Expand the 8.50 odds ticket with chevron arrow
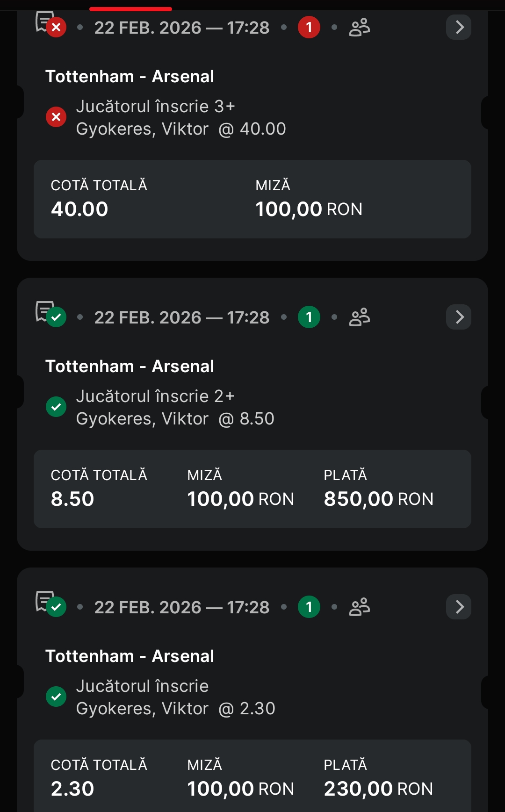 pyautogui.click(x=459, y=317)
